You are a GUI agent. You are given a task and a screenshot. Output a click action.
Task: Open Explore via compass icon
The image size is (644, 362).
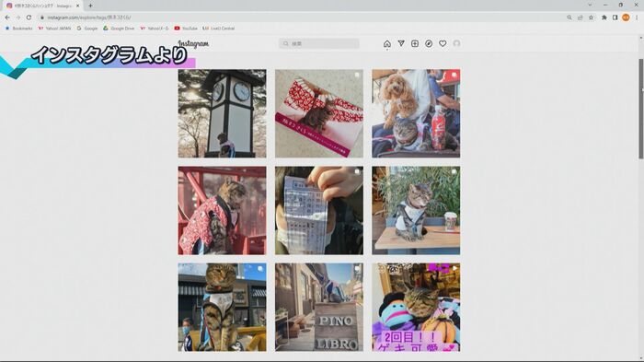coord(429,43)
